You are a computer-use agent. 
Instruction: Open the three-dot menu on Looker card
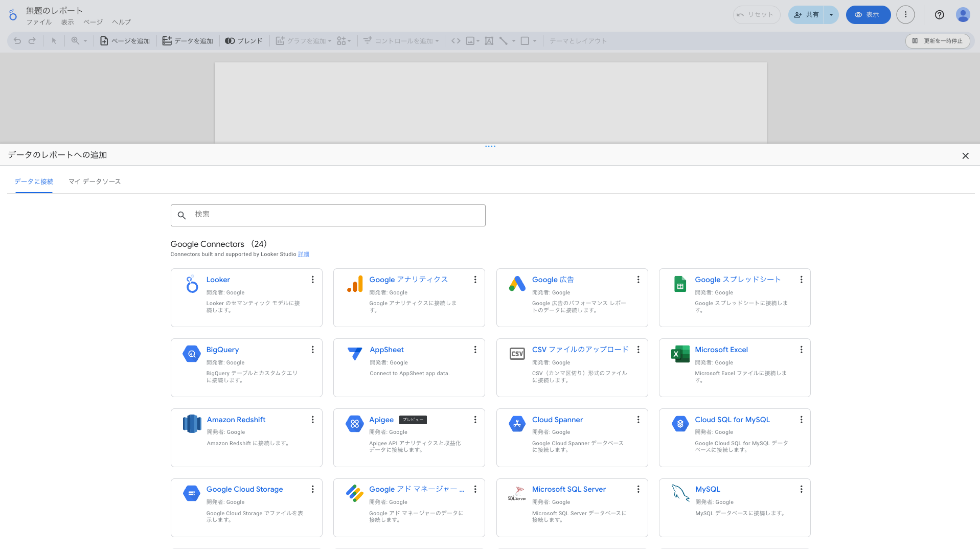[x=312, y=280]
